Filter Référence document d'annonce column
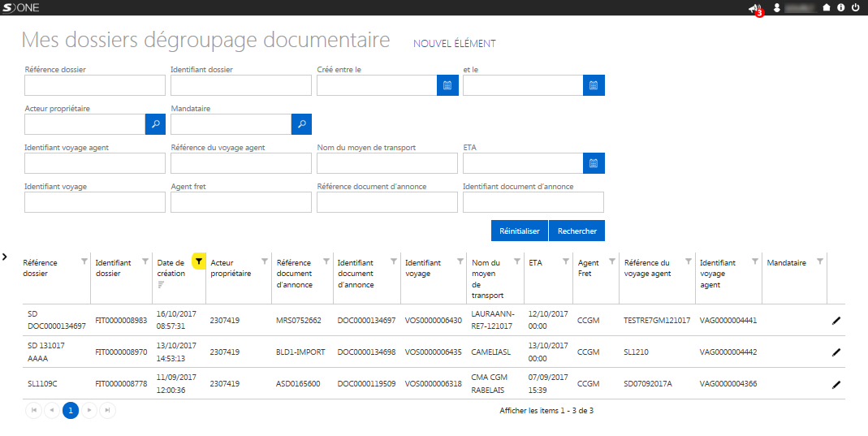868x436 pixels. pyautogui.click(x=326, y=261)
